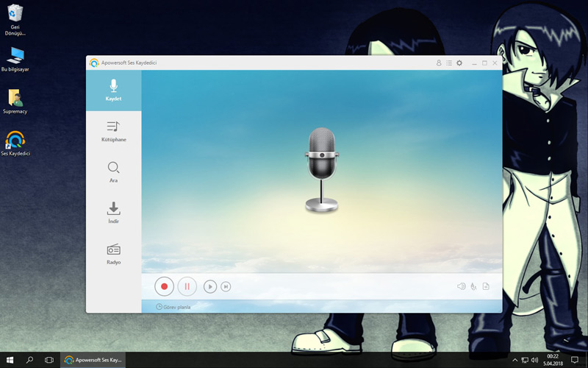Open the Radyo radio tab
The width and height of the screenshot is (588, 368).
click(x=114, y=254)
